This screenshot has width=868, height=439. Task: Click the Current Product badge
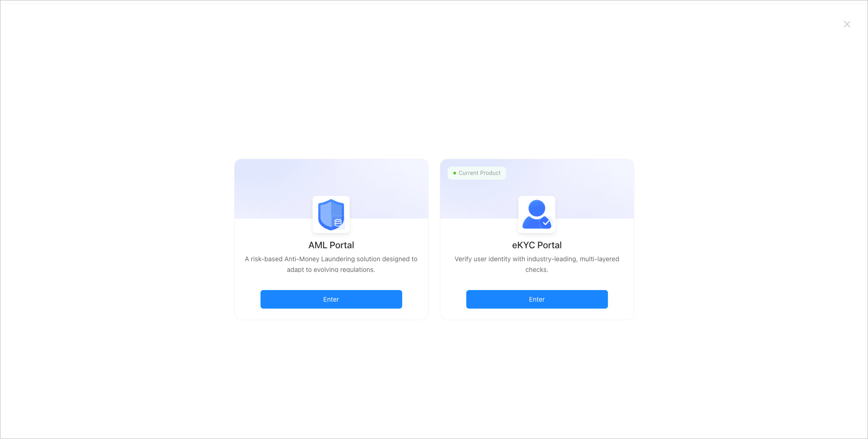[x=477, y=173]
